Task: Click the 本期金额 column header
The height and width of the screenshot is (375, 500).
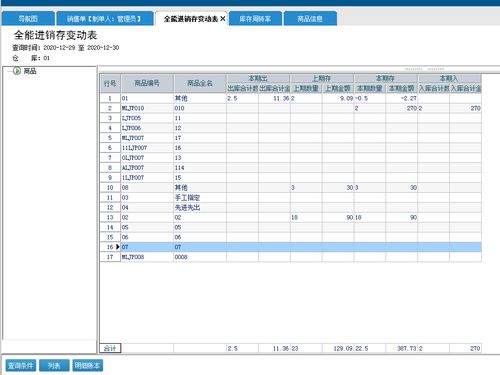Action: point(401,88)
